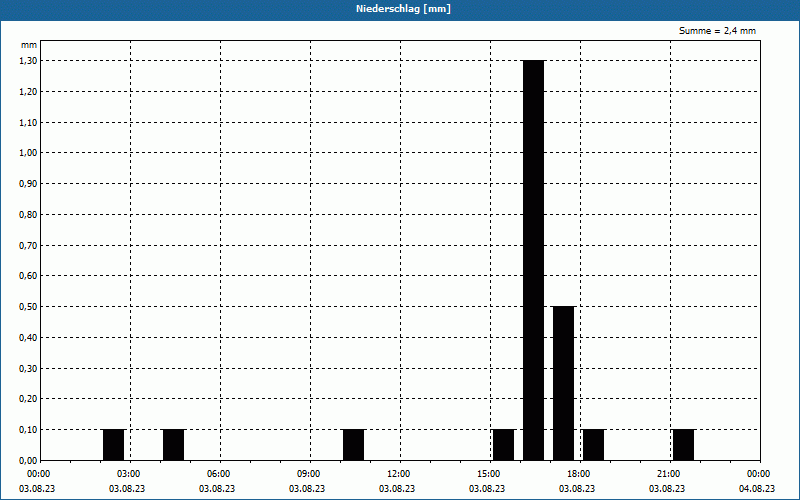The image size is (800, 500).
Task: Click the 00:00 label above 04.08.23
Action: tap(759, 474)
